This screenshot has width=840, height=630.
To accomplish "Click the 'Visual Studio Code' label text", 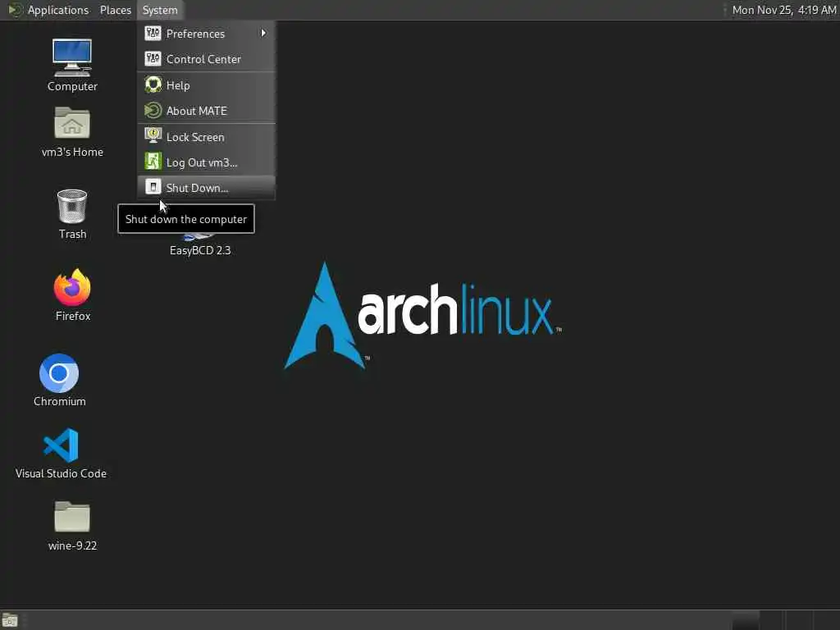I will [x=61, y=473].
